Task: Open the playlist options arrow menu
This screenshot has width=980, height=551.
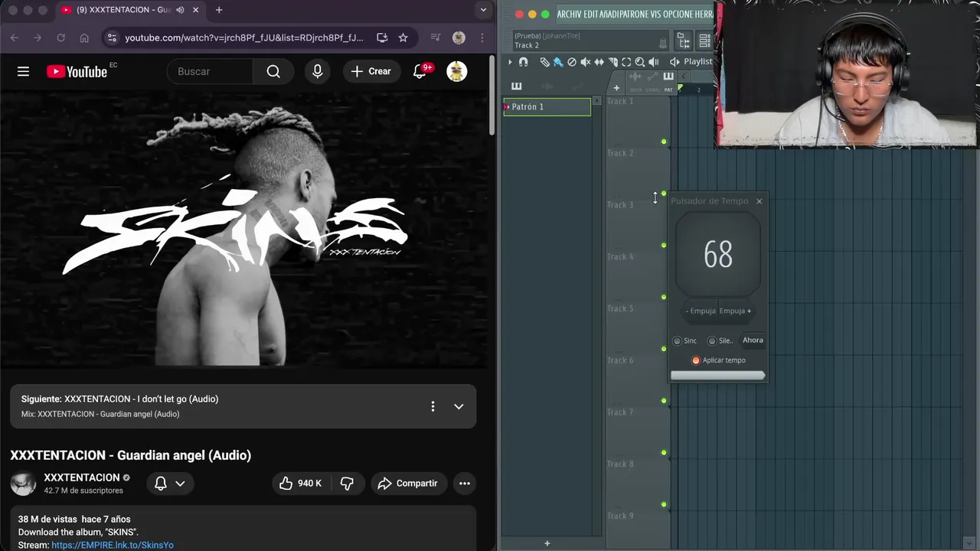Action: pos(510,62)
